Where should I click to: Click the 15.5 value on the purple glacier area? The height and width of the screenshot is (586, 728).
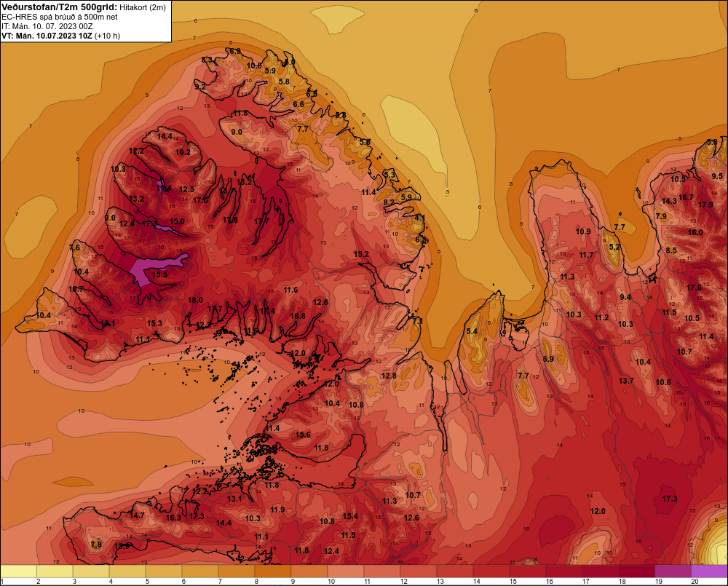coord(159,274)
